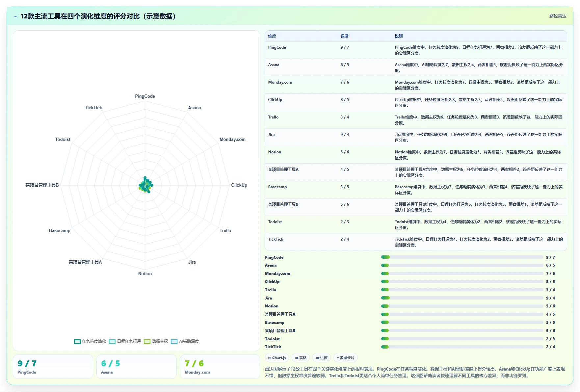Click the ClickUp axis label on radar chart

[239, 185]
